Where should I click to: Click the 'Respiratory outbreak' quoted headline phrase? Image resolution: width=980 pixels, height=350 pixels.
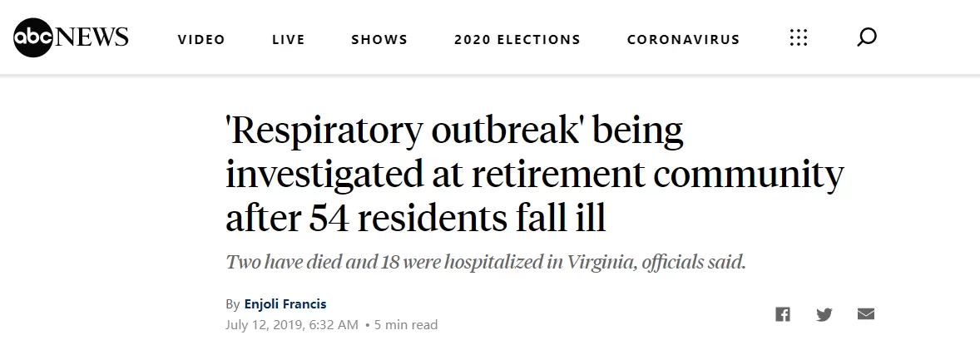pyautogui.click(x=403, y=131)
